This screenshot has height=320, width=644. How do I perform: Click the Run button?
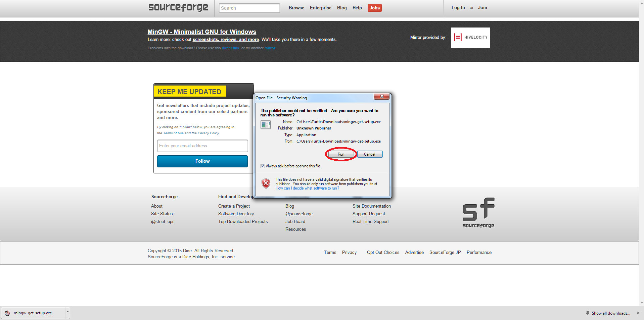point(341,154)
